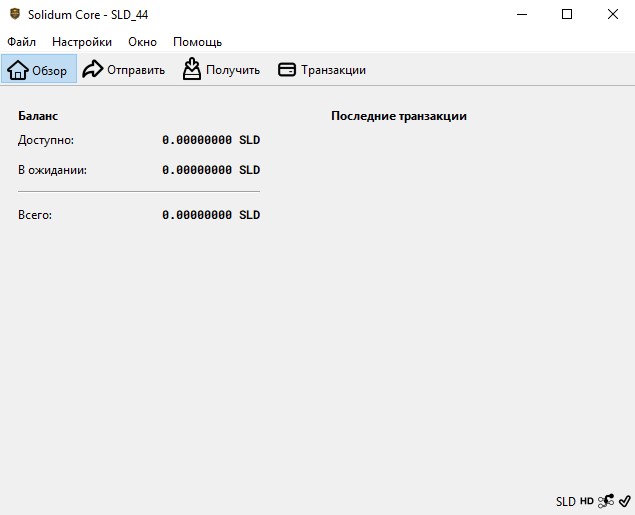Image resolution: width=635 pixels, height=515 pixels.
Task: Click the Solidum Core app icon in title bar
Action: (x=15, y=14)
